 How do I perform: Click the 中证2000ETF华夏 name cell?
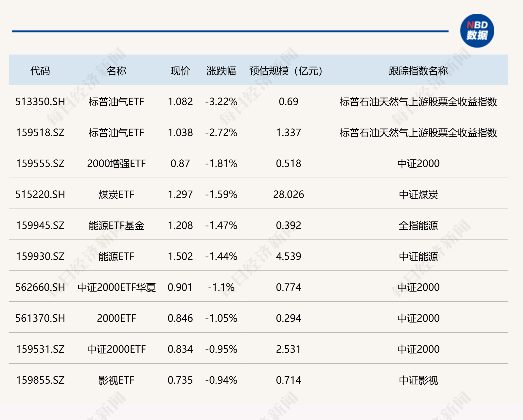point(116,287)
